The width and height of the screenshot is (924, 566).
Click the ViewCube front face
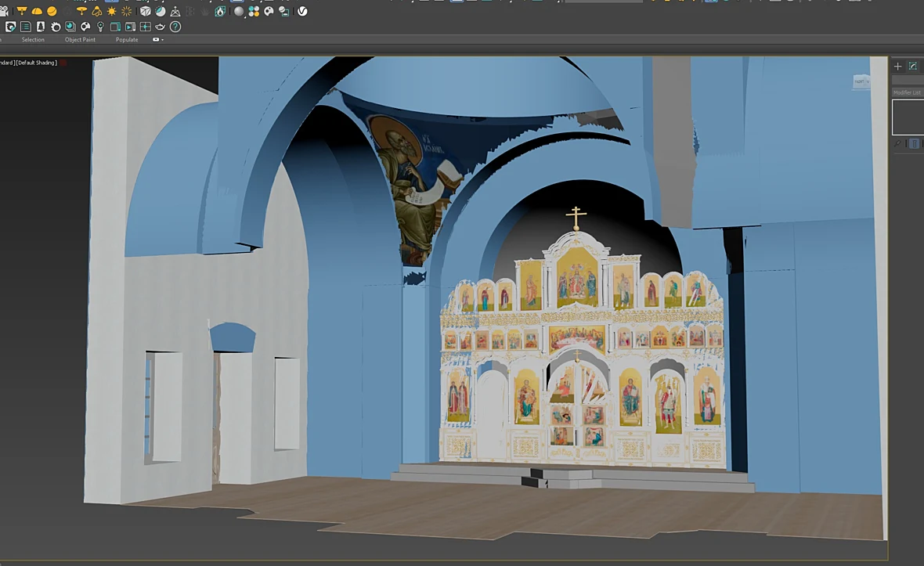pos(861,81)
